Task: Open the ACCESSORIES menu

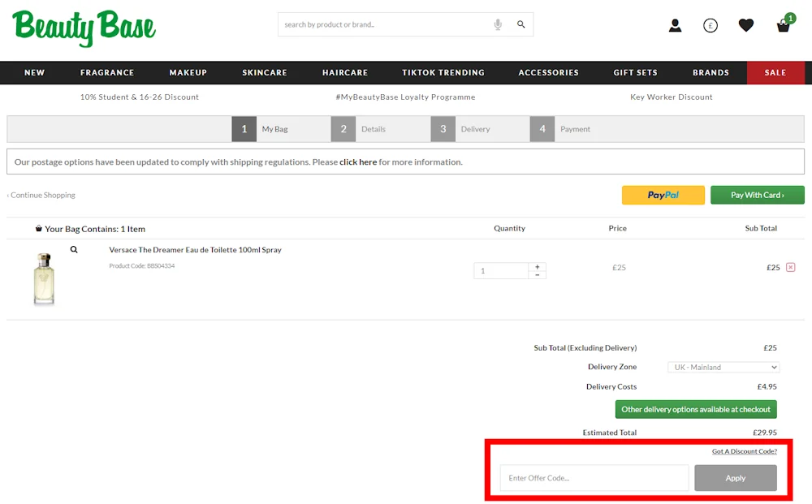Action: (x=548, y=72)
